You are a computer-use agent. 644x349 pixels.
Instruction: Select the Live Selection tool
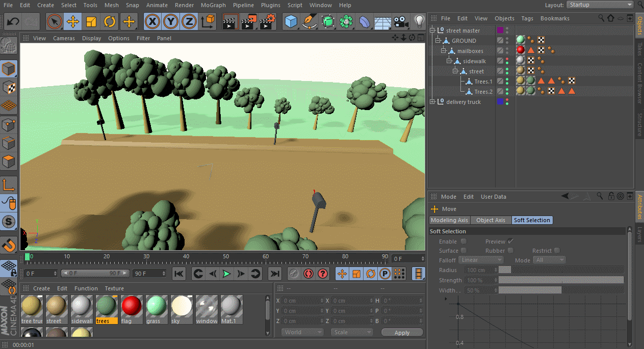pos(55,22)
